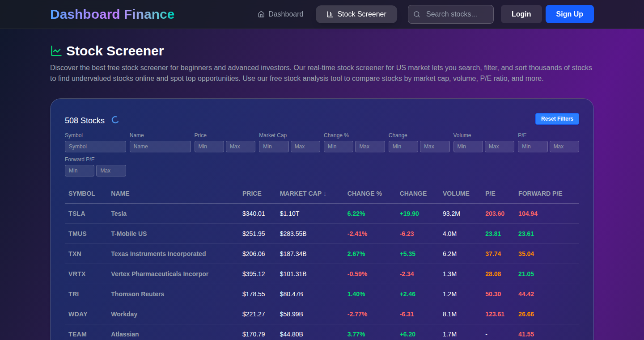Click the -2.34 change value for VRTX

pyautogui.click(x=407, y=274)
